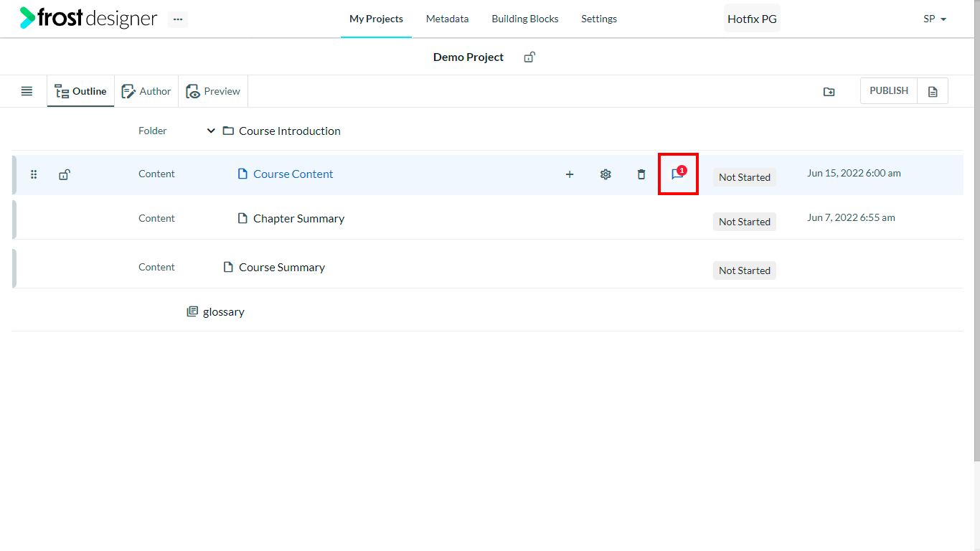The height and width of the screenshot is (551, 980).
Task: Open the Settings tab
Action: pyautogui.click(x=599, y=19)
